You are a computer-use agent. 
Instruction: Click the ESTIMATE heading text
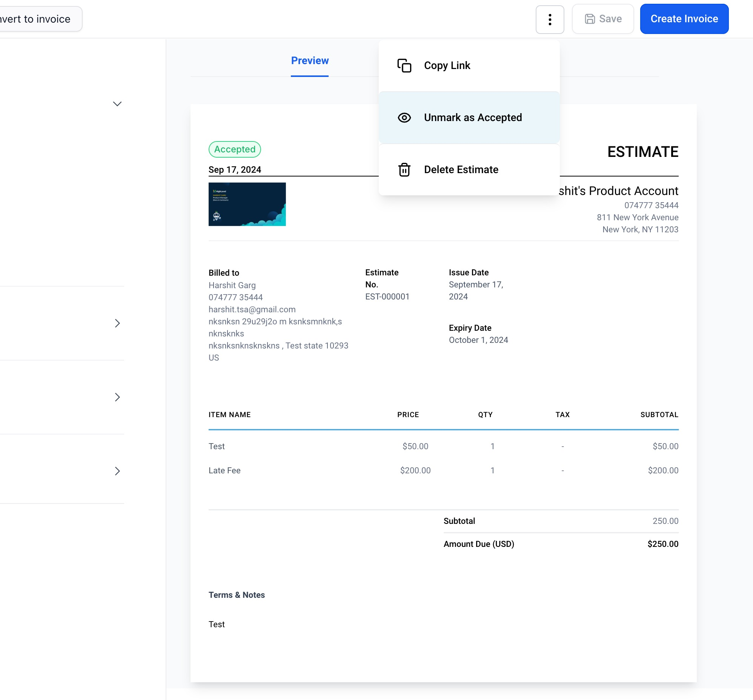click(642, 152)
